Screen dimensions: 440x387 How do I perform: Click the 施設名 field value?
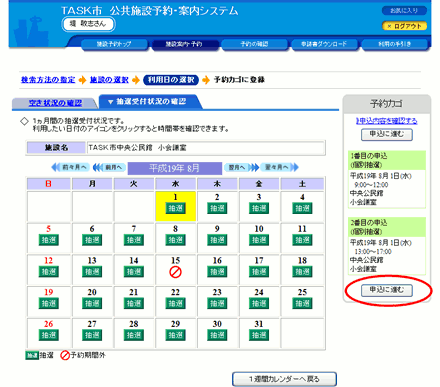point(206,148)
